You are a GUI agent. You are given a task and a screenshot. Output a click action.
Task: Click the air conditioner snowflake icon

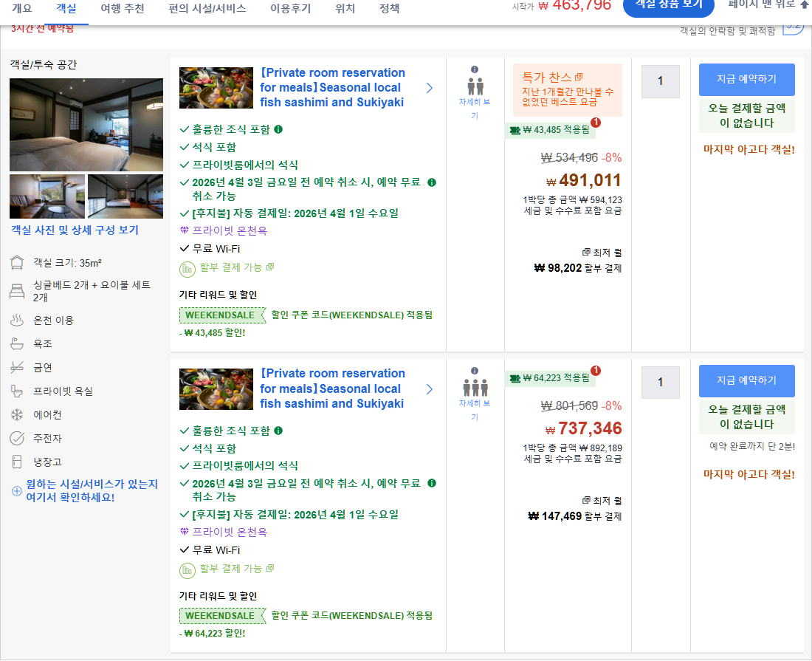click(x=17, y=415)
